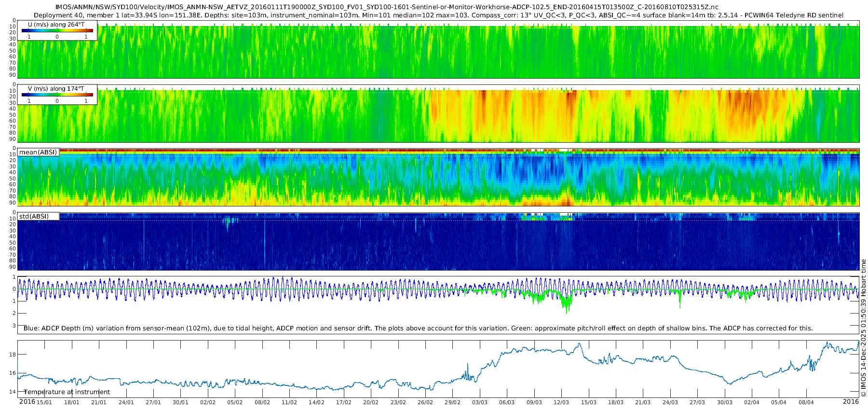Select the mean(ABSI) panel label
The height and width of the screenshot is (410, 868).
click(39, 152)
